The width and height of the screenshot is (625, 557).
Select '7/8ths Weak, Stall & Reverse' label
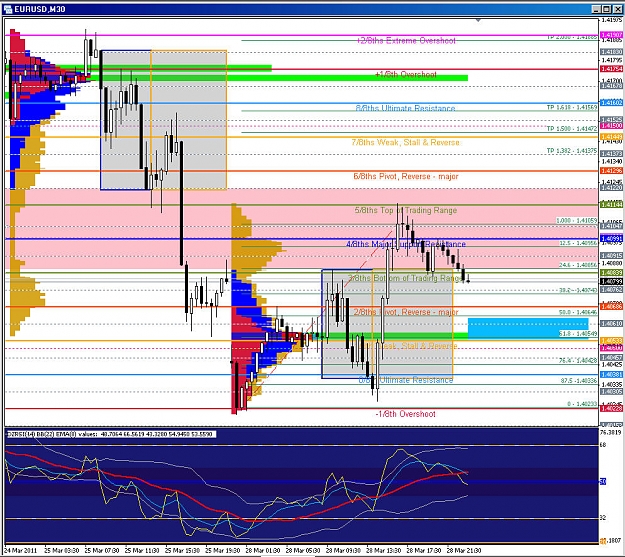tap(405, 142)
